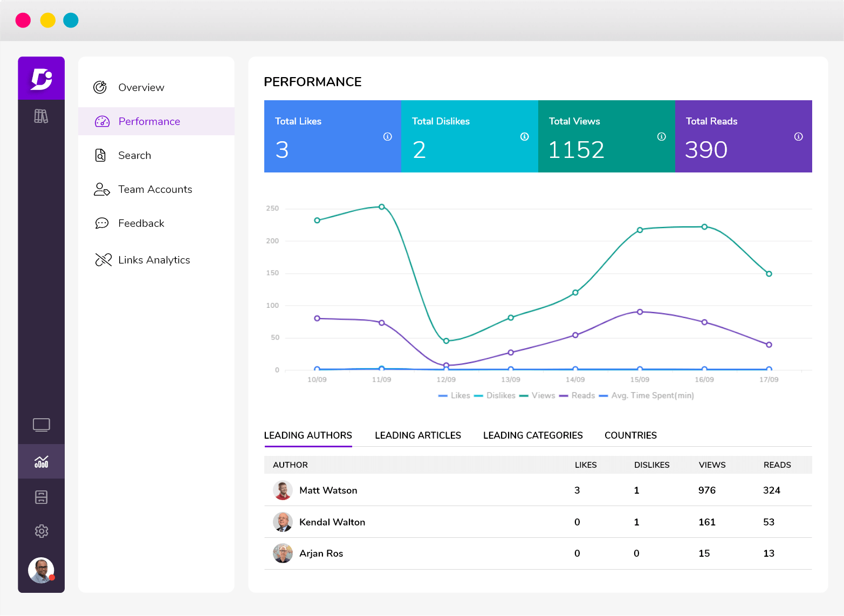Switch to the Leading Articles tab
Viewport: 844px width, 616px height.
418,435
